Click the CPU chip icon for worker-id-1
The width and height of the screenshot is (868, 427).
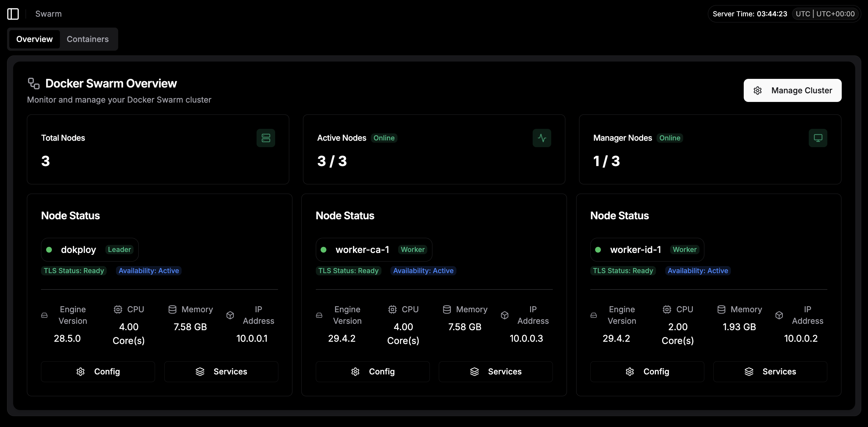[667, 309]
